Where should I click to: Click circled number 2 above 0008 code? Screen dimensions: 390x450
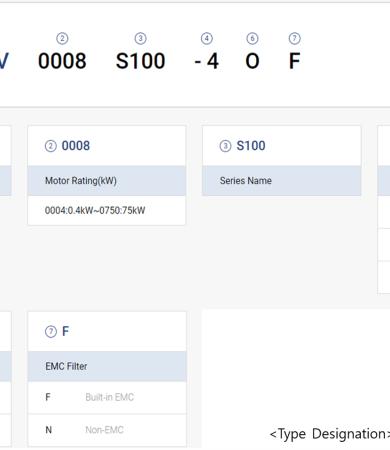(62, 39)
